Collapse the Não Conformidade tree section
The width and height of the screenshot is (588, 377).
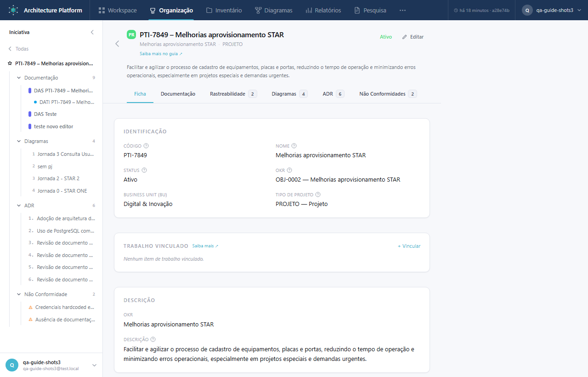(19, 294)
